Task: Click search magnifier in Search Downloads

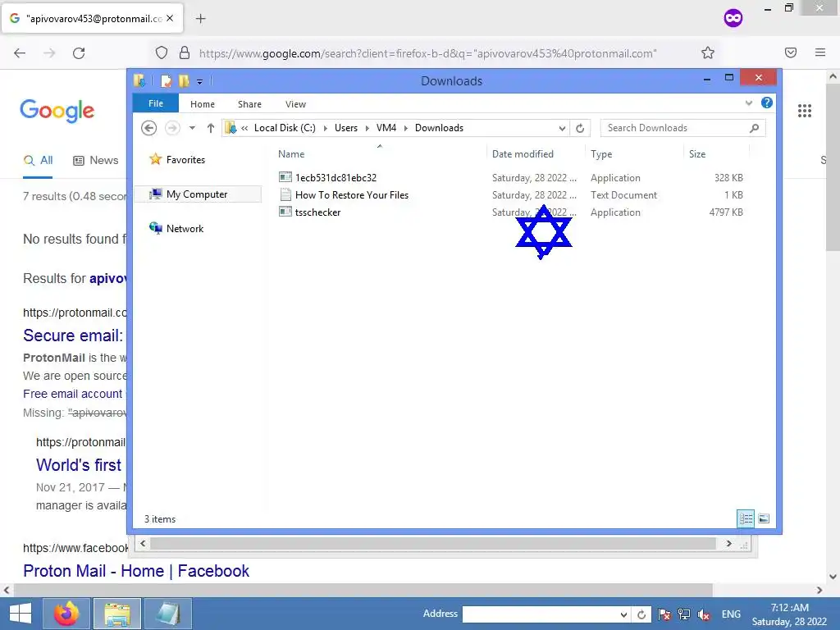Action: [x=755, y=128]
